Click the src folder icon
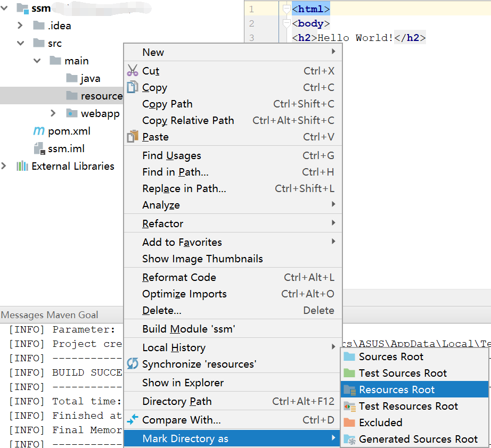 (x=39, y=43)
